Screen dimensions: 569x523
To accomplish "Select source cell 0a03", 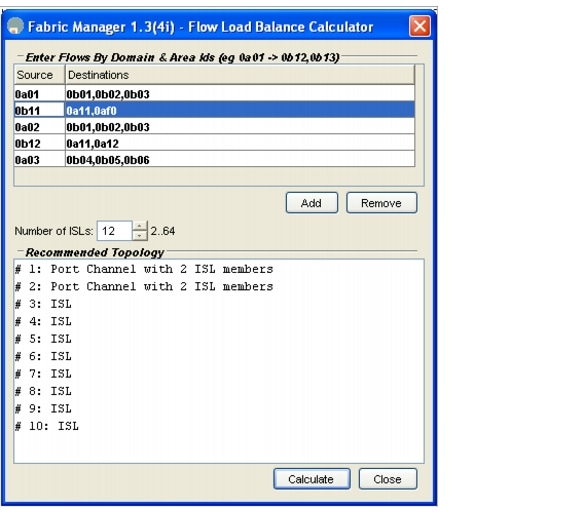I will click(40, 160).
